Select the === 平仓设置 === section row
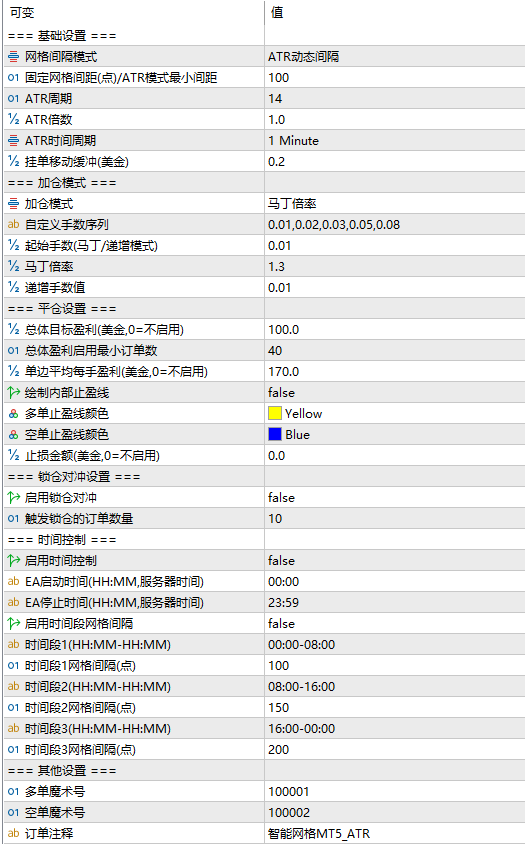 click(264, 308)
